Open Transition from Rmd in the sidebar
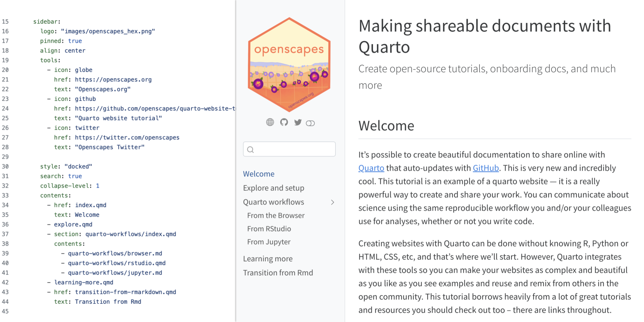 click(x=278, y=273)
